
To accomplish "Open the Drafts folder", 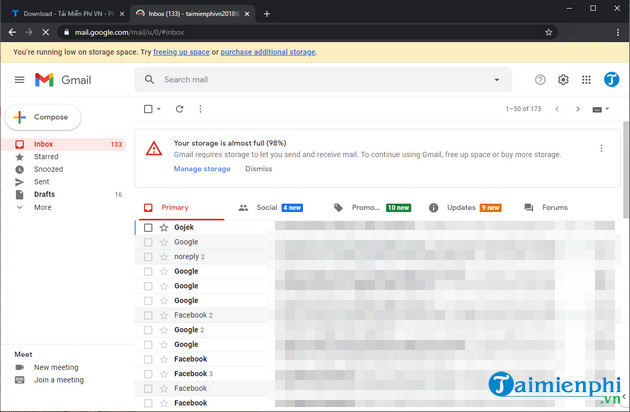I will [x=64, y=195].
